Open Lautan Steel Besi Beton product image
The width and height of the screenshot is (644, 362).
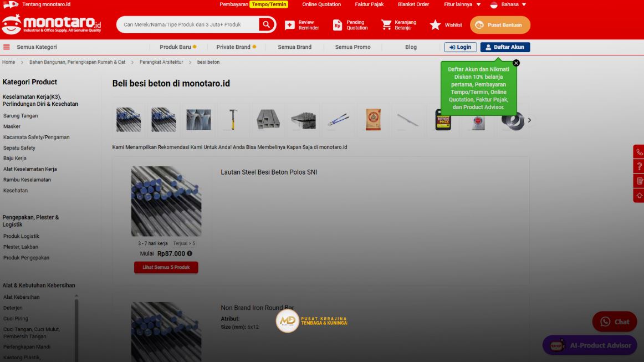(166, 201)
